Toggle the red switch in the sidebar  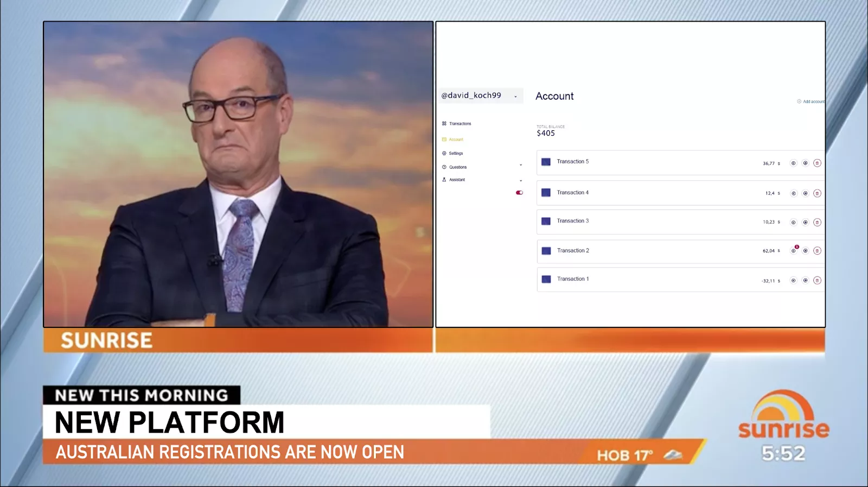(519, 193)
